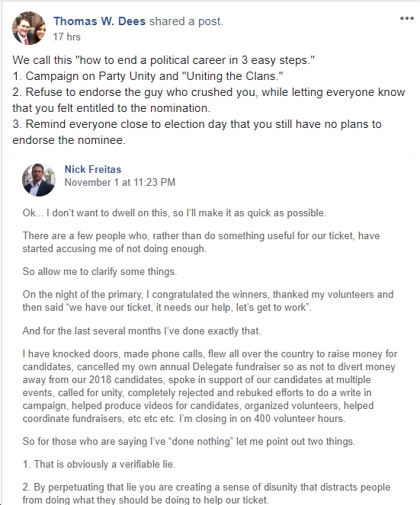Select the "Campaign on Party Unity" step line
The image size is (420, 505).
[148, 76]
